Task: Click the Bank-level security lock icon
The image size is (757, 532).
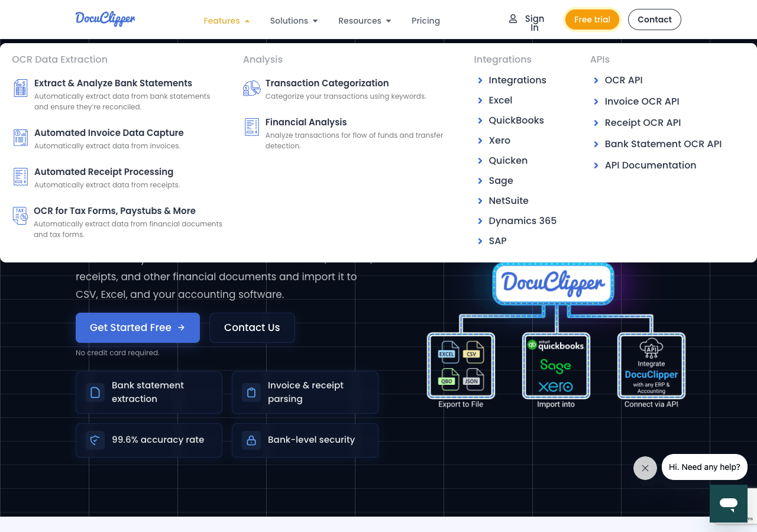Action: (251, 440)
